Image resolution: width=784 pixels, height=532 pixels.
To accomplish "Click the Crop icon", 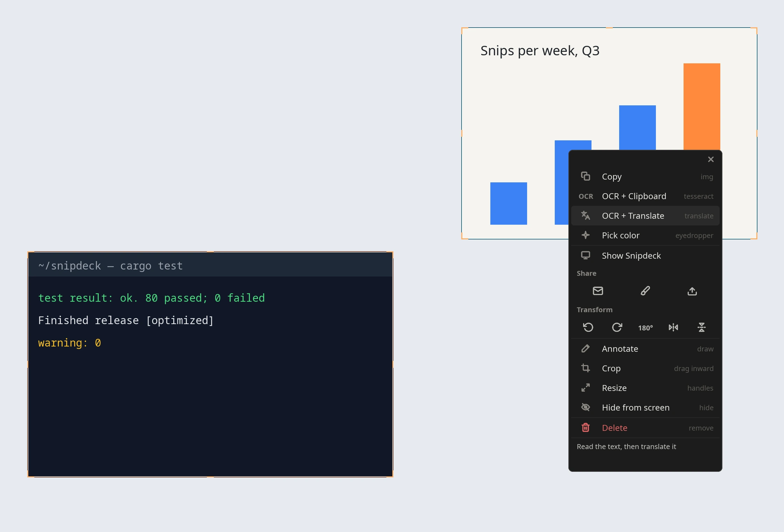I will tap(586, 368).
